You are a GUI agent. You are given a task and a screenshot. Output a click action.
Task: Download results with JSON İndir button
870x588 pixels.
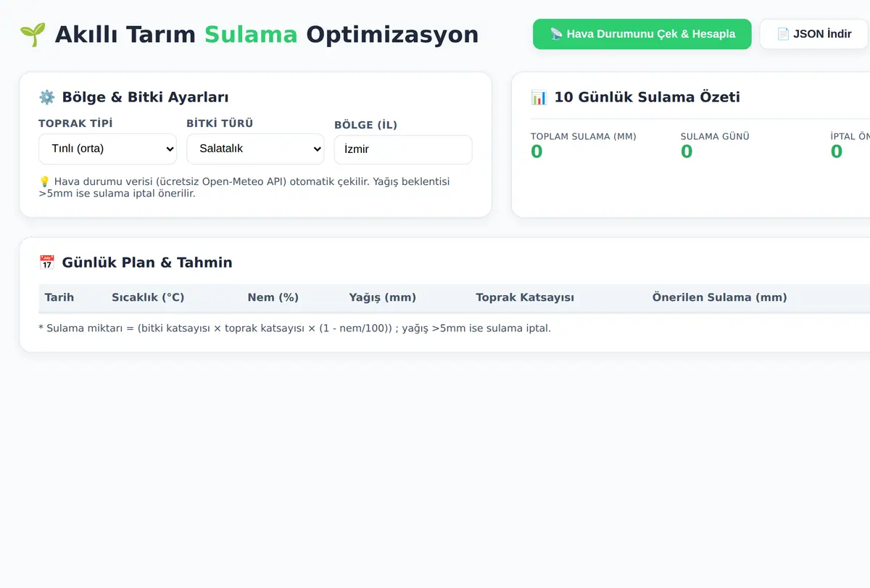point(813,34)
